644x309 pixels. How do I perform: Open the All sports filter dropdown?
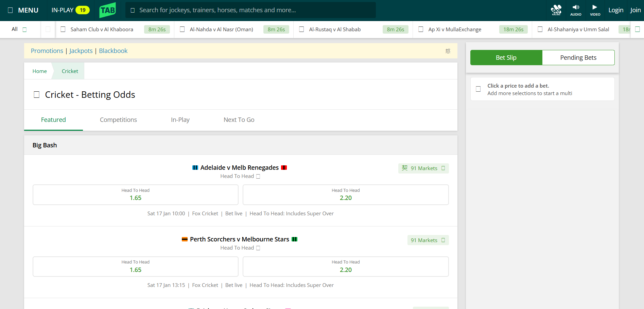pyautogui.click(x=19, y=29)
